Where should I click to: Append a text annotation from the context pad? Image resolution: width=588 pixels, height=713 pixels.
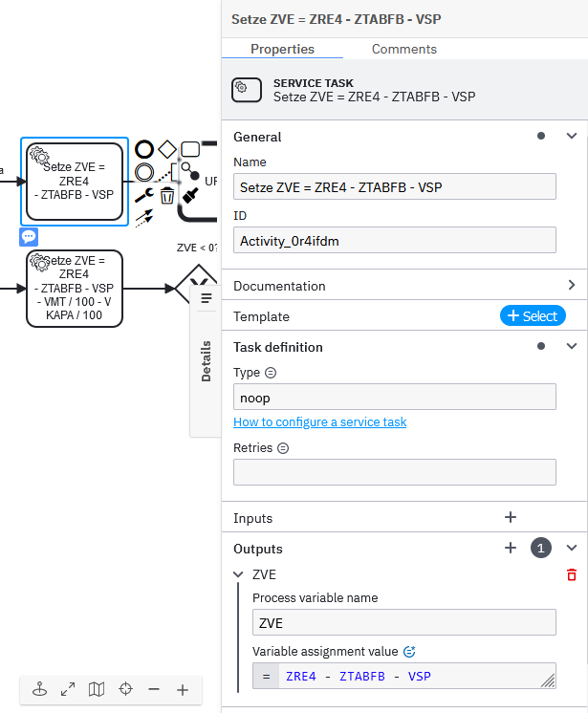click(x=169, y=172)
